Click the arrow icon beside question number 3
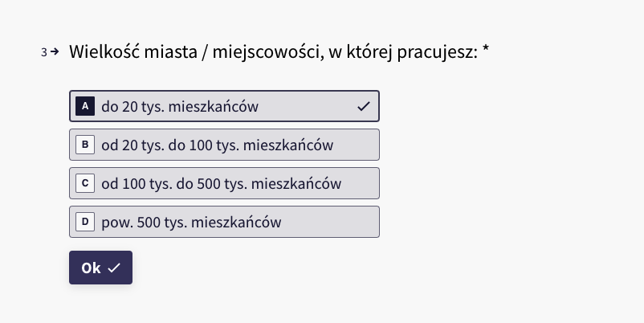Image resolution: width=644 pixels, height=323 pixels. pos(55,51)
